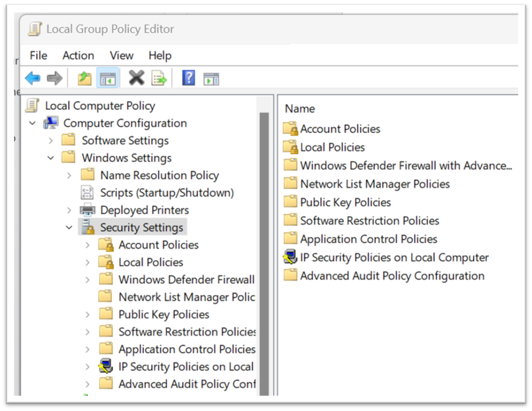Open the Action menu

[78, 55]
